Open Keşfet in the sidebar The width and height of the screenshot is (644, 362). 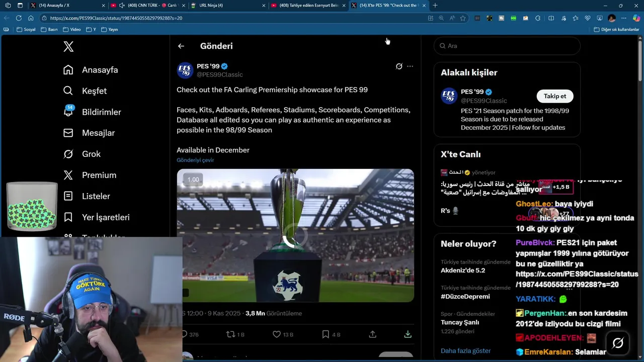[x=85, y=91]
